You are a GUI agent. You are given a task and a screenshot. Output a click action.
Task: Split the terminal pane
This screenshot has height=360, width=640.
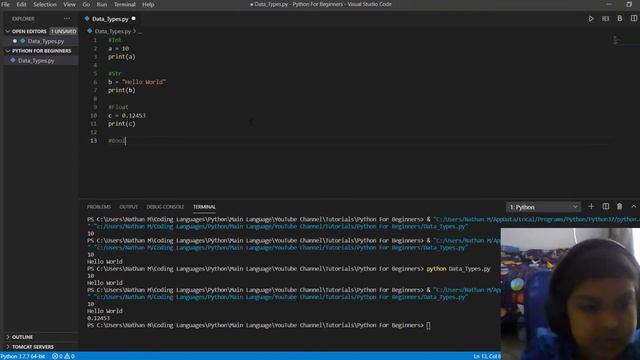pos(606,207)
